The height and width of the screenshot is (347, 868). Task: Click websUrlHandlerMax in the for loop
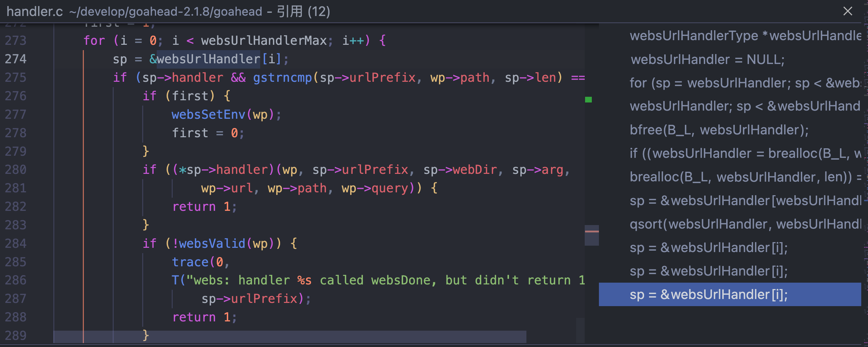point(264,40)
